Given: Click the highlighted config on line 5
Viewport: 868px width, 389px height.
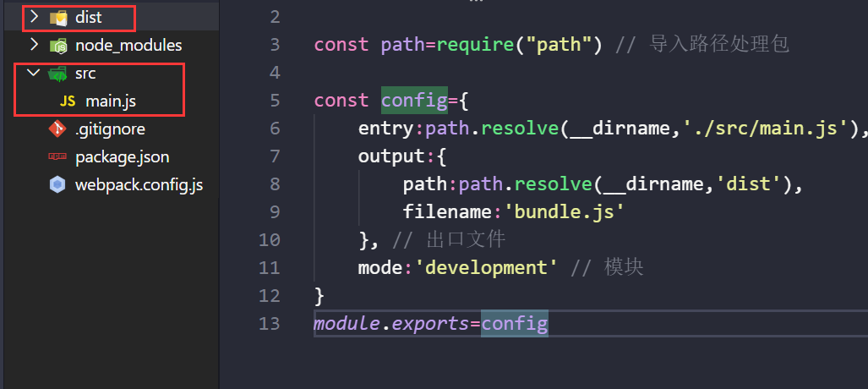Looking at the screenshot, I should click(414, 101).
